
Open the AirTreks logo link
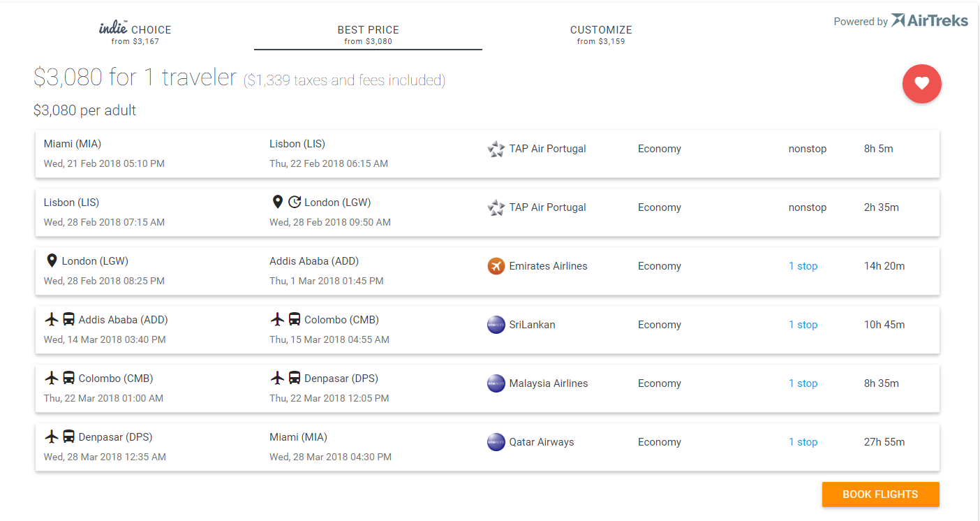click(x=930, y=21)
